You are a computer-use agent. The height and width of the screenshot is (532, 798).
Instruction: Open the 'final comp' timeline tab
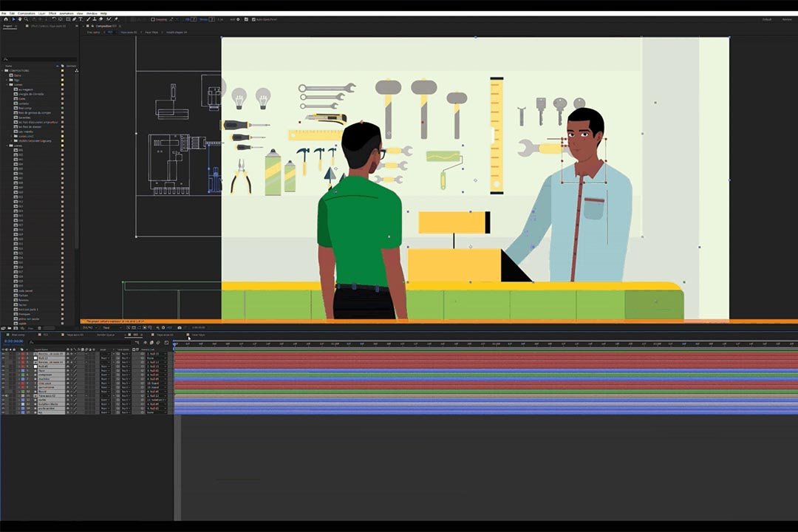(18, 335)
